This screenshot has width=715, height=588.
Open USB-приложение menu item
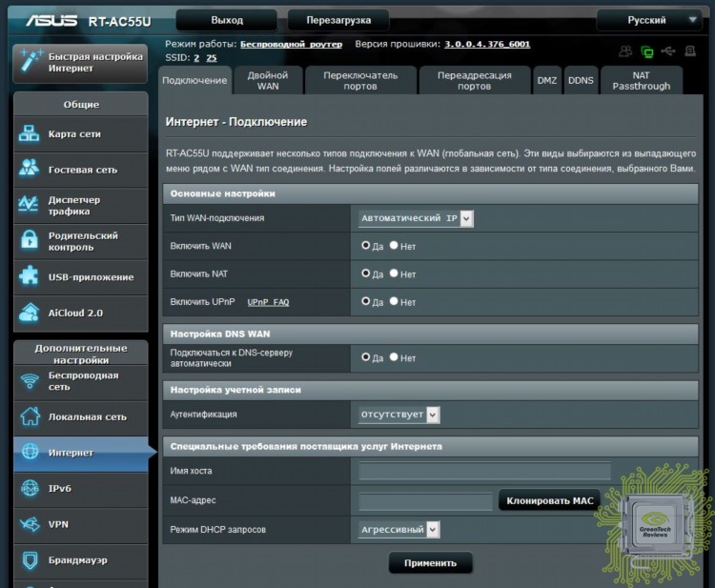click(81, 277)
